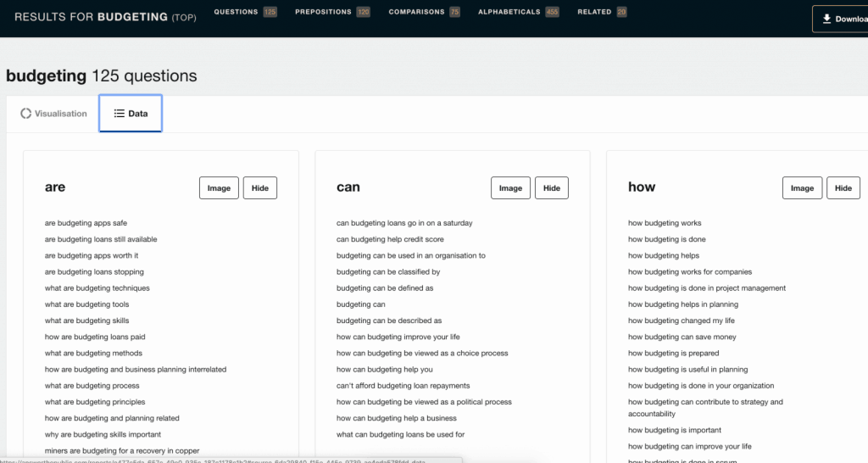Hide the 'are' questions card
Viewport: 868px width, 463px height.
259,187
